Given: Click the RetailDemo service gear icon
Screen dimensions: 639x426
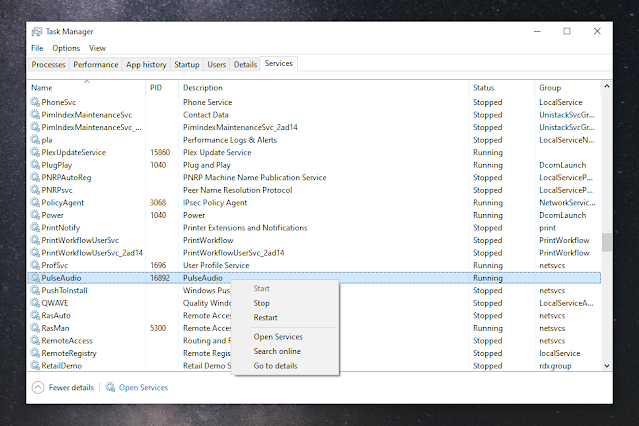Looking at the screenshot, I should [35, 366].
